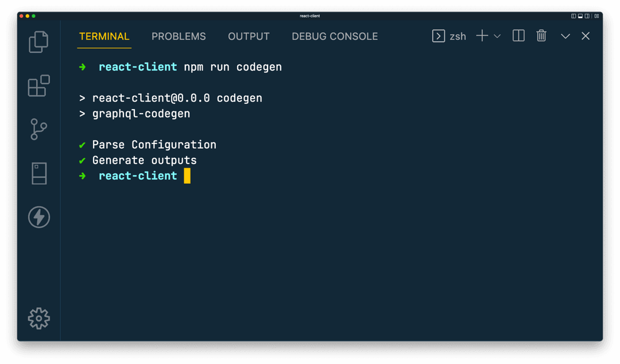Viewport: 620px width, 364px height.
Task: Open the Extensions view
Action: (38, 86)
